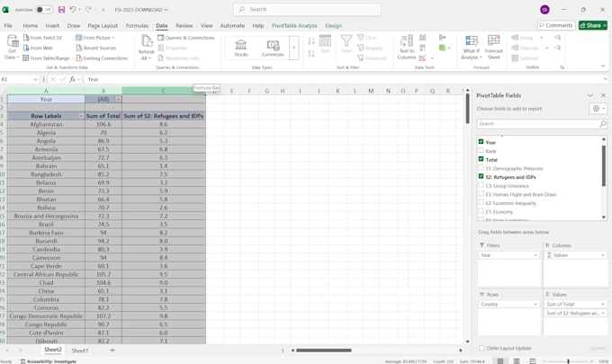
Task: Click the Share button
Action: pyautogui.click(x=593, y=25)
